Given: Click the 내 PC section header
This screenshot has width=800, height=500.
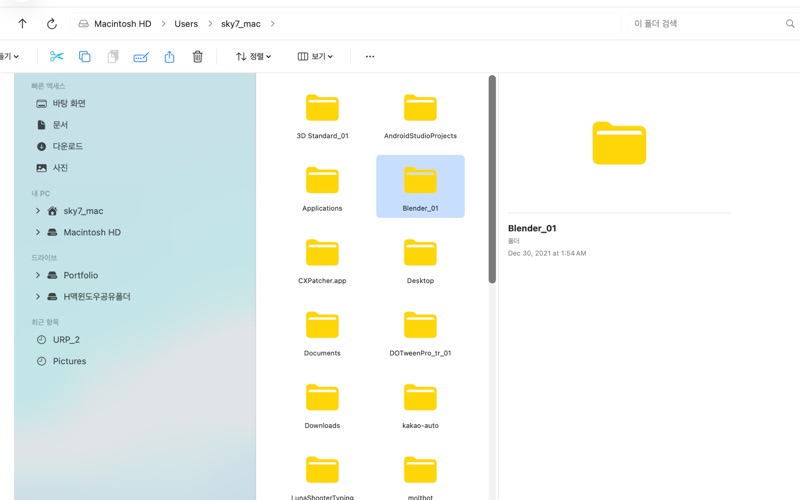Looking at the screenshot, I should [40, 193].
